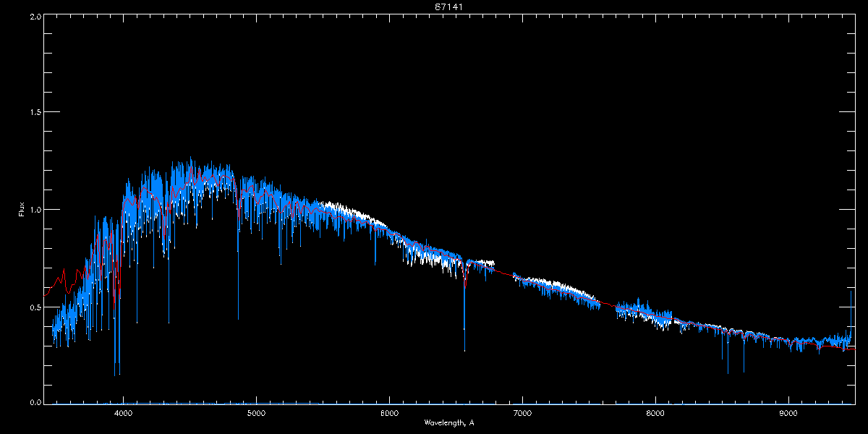Image resolution: width=868 pixels, height=434 pixels.
Task: Click the 5000 wavelength tick label
Action: [257, 414]
